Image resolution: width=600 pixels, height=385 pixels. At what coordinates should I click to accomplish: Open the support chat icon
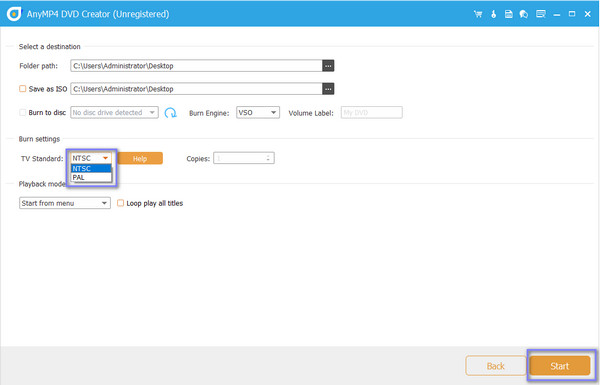click(x=524, y=14)
